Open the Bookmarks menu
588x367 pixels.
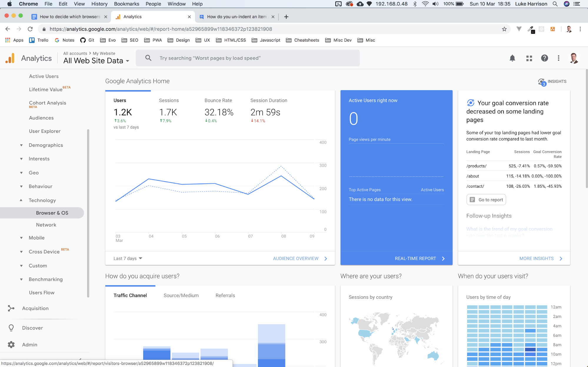tap(126, 4)
